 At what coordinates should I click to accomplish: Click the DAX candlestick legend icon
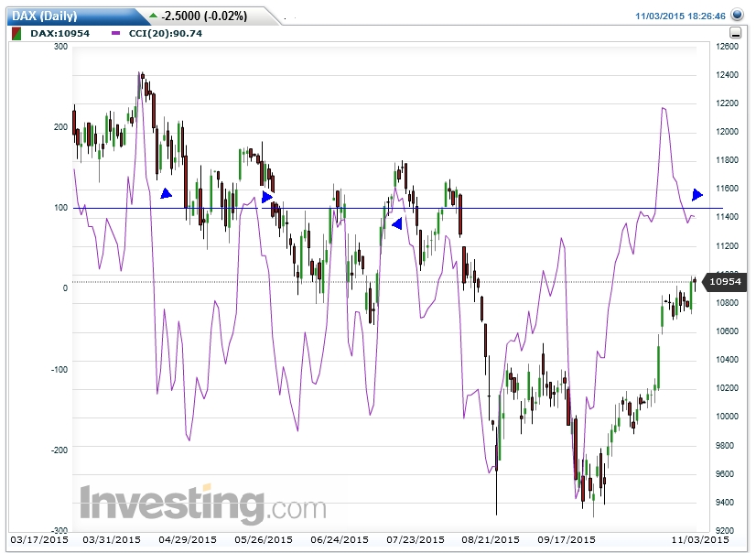pos(16,34)
